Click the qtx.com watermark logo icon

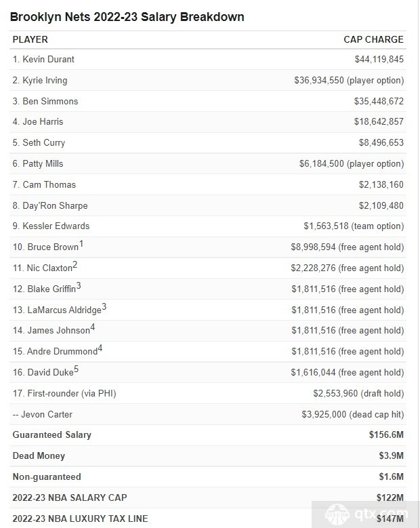(x=337, y=514)
